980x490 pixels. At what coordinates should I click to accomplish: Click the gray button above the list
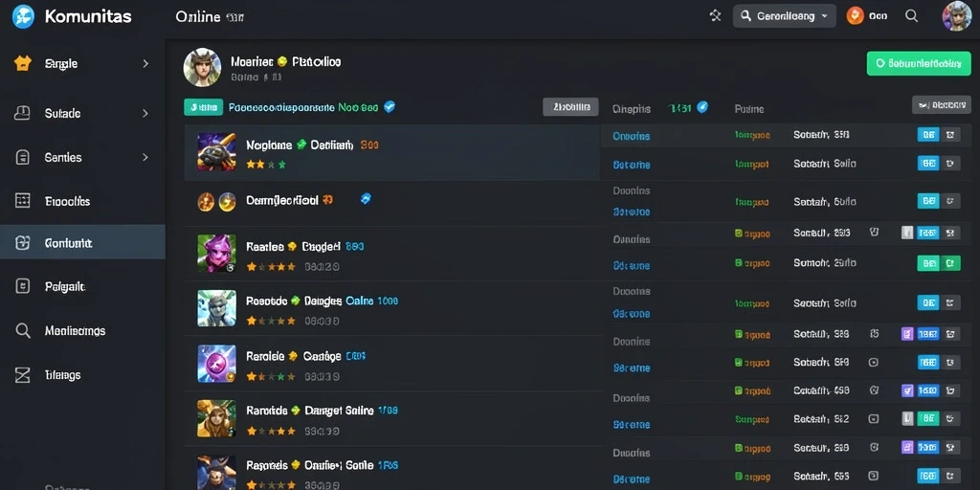[x=570, y=107]
